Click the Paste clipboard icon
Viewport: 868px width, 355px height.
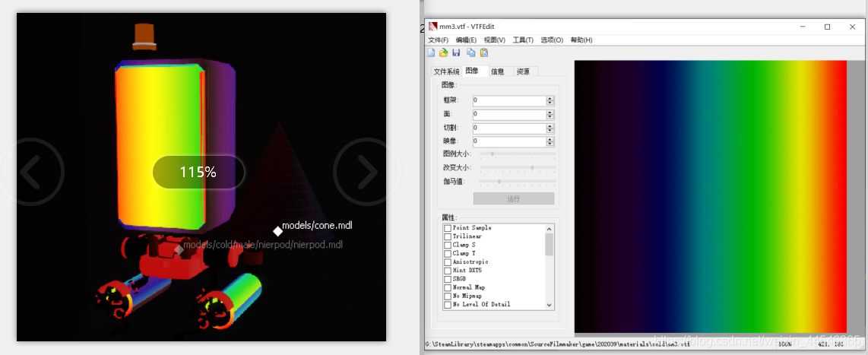(484, 52)
